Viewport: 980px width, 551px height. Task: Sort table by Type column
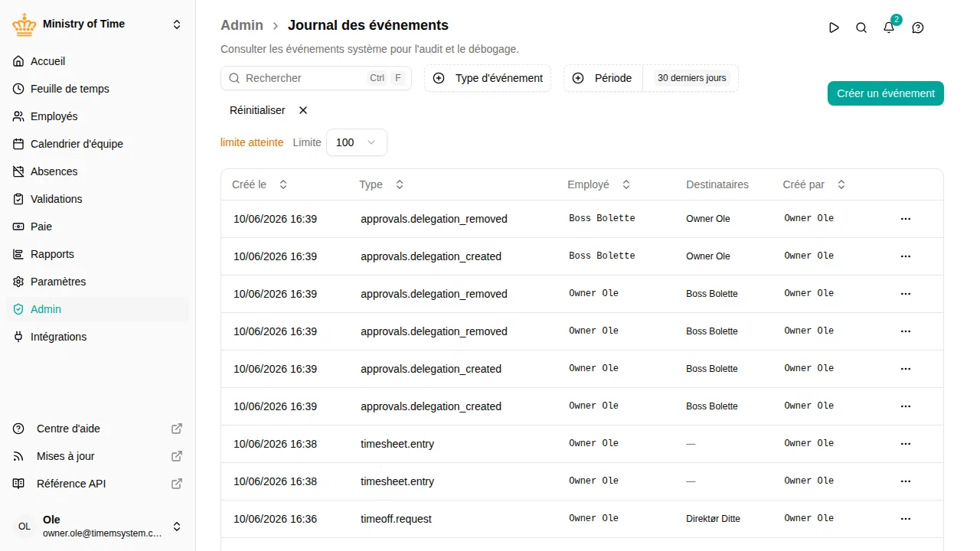pos(381,184)
